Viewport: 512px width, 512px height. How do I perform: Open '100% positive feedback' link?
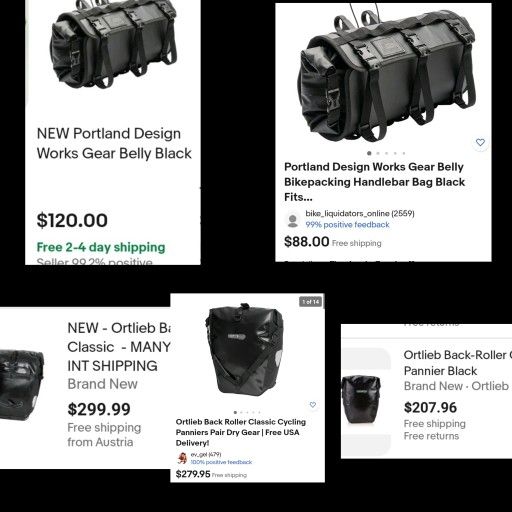pos(221,462)
